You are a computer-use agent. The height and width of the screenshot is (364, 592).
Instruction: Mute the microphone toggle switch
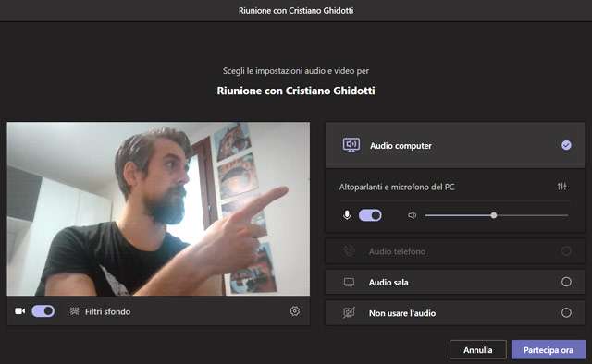(x=370, y=215)
